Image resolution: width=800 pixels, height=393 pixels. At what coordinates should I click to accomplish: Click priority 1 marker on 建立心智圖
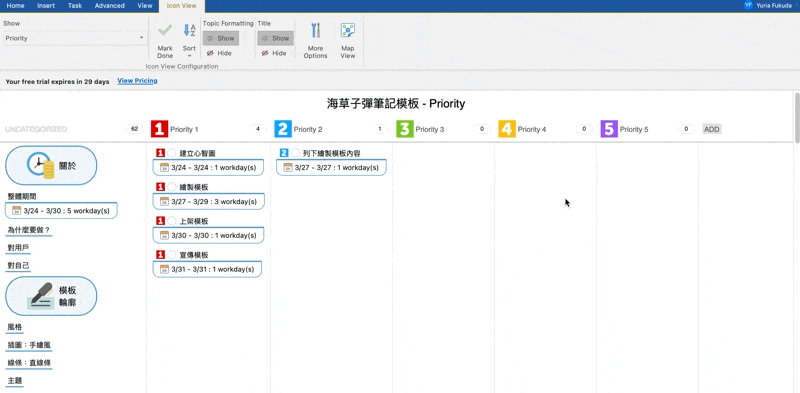tap(160, 153)
